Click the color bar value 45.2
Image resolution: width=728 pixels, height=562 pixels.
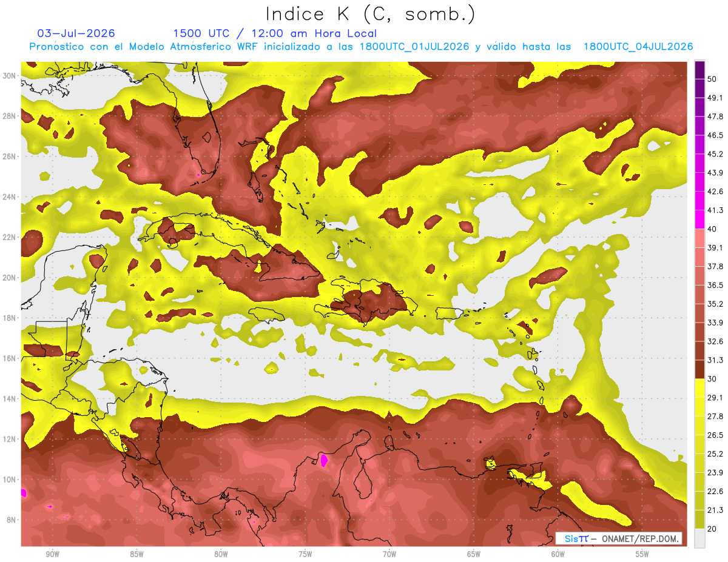coord(715,154)
